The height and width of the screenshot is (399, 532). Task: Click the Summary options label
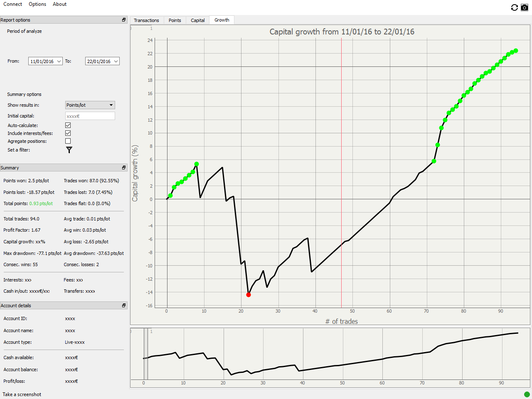click(x=25, y=94)
